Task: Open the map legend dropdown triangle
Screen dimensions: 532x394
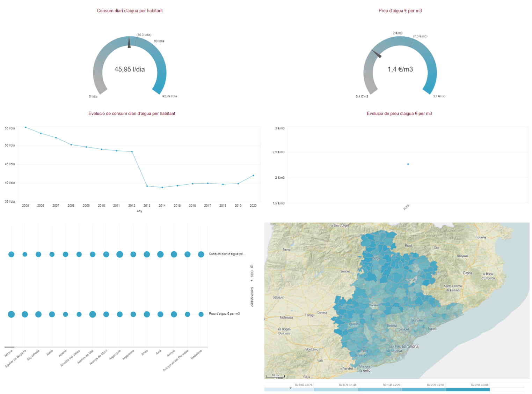Action: pyautogui.click(x=290, y=388)
